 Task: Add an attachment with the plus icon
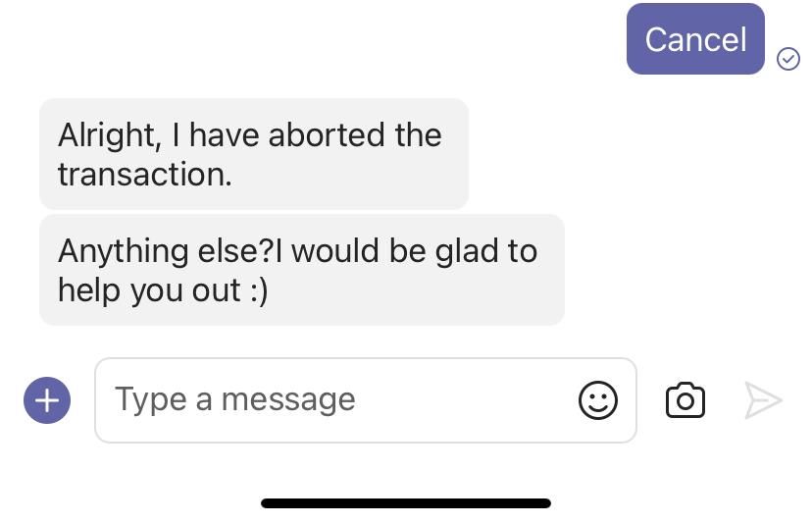point(47,400)
